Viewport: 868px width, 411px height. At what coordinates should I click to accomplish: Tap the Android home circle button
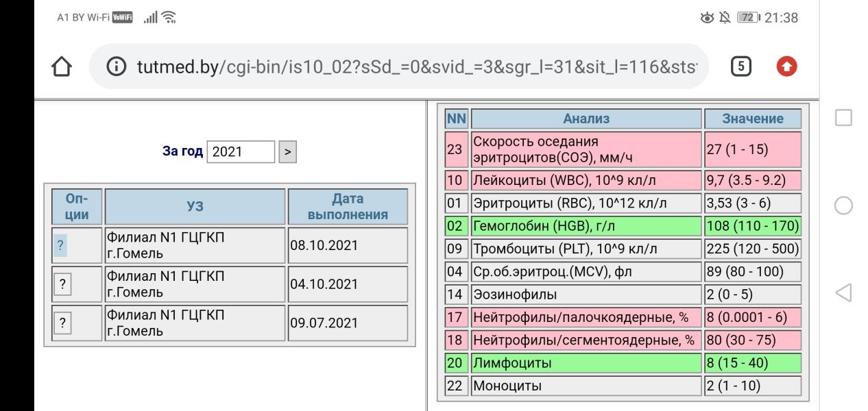point(844,206)
